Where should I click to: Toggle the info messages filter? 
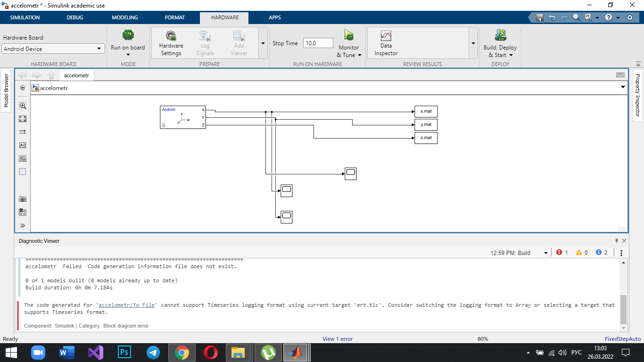601,253
